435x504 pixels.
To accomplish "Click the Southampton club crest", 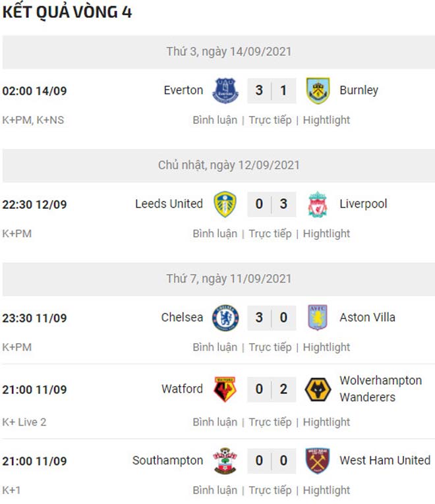I will 225,461.
